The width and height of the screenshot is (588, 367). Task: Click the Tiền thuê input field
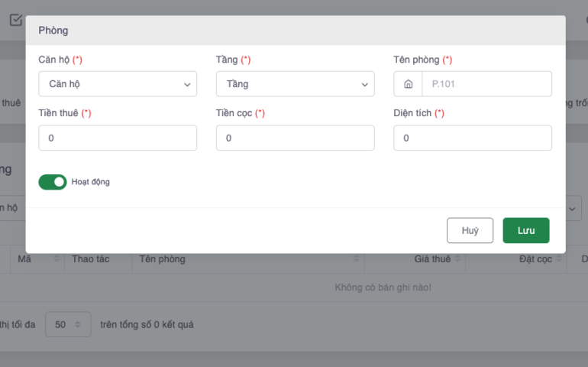tap(118, 138)
